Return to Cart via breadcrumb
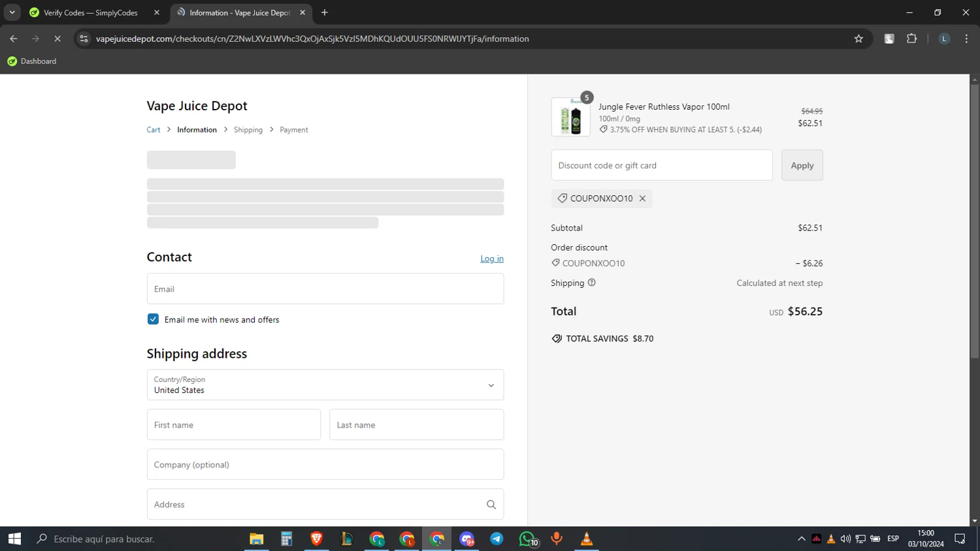 click(x=154, y=130)
